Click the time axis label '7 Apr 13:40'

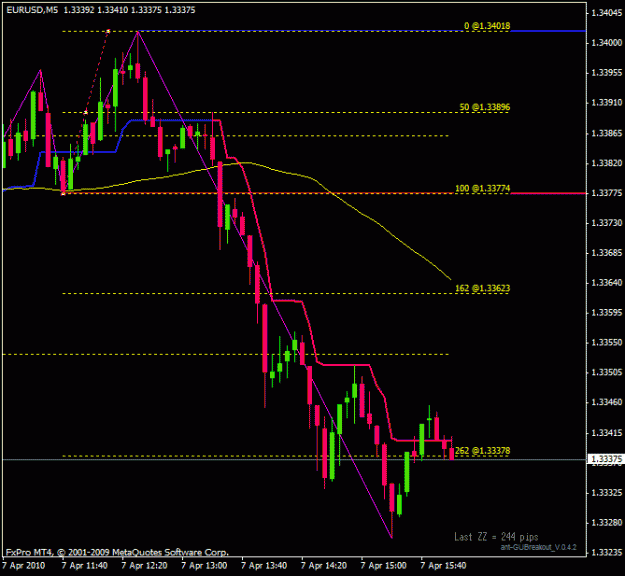pos(264,566)
